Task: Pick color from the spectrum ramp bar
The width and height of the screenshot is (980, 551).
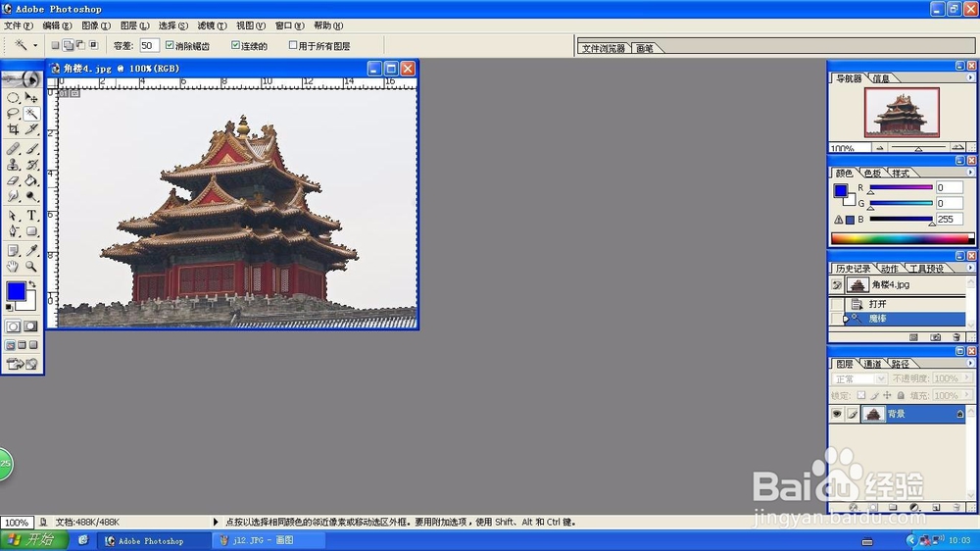Action: click(902, 238)
